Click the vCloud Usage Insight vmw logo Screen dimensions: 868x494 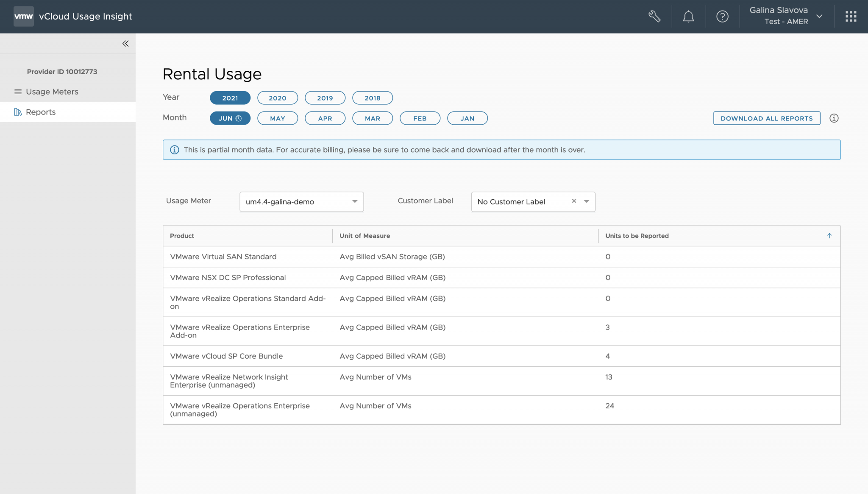(x=24, y=16)
